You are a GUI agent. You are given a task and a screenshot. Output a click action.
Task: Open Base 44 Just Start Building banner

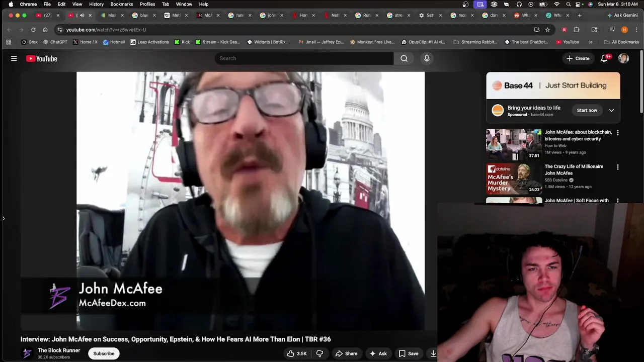pyautogui.click(x=553, y=85)
